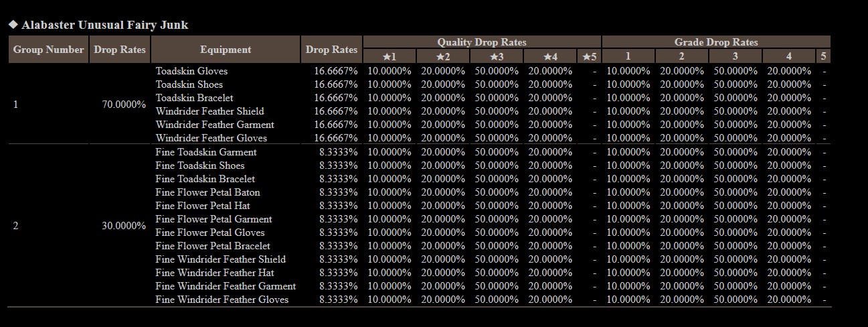Click Fine Flower Petal Hat
This screenshot has width=868, height=327.
tap(203, 206)
